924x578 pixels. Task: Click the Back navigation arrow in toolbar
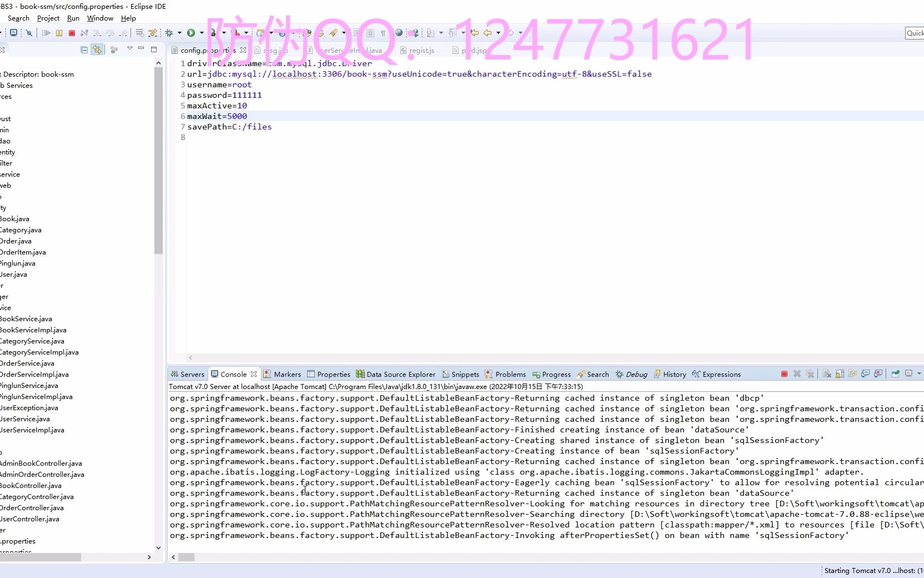pyautogui.click(x=488, y=33)
